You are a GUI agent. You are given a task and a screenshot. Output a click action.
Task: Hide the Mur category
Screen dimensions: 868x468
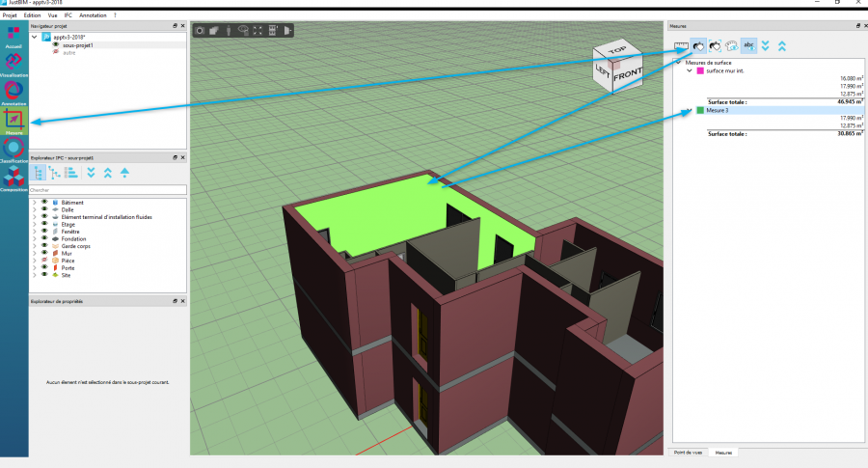tap(44, 253)
